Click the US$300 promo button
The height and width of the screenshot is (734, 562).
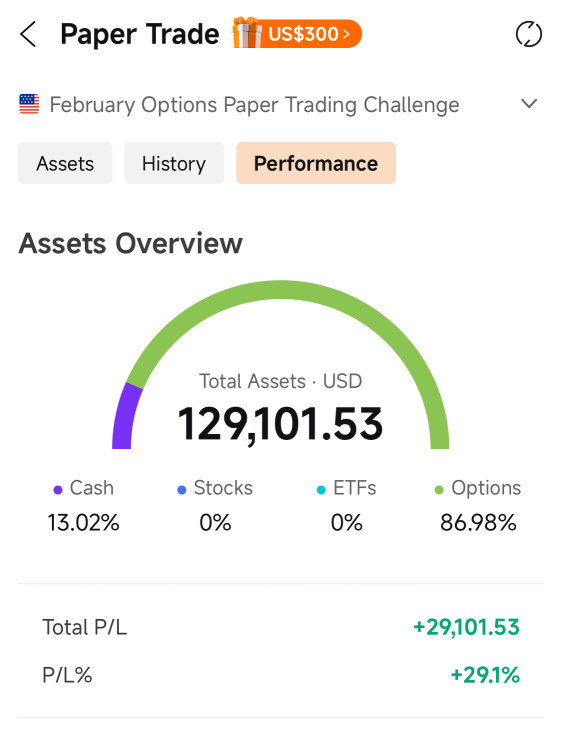pyautogui.click(x=309, y=34)
